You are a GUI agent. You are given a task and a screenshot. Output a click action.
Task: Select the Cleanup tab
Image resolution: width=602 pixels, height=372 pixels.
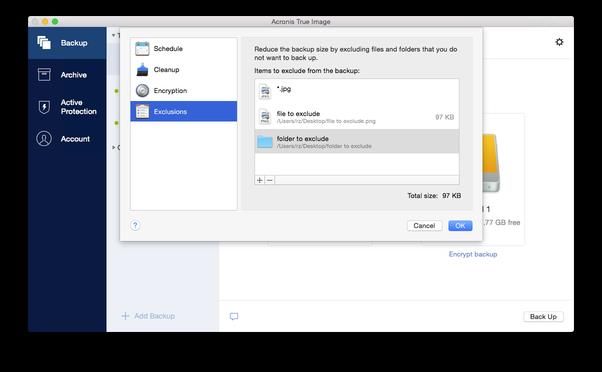(184, 69)
